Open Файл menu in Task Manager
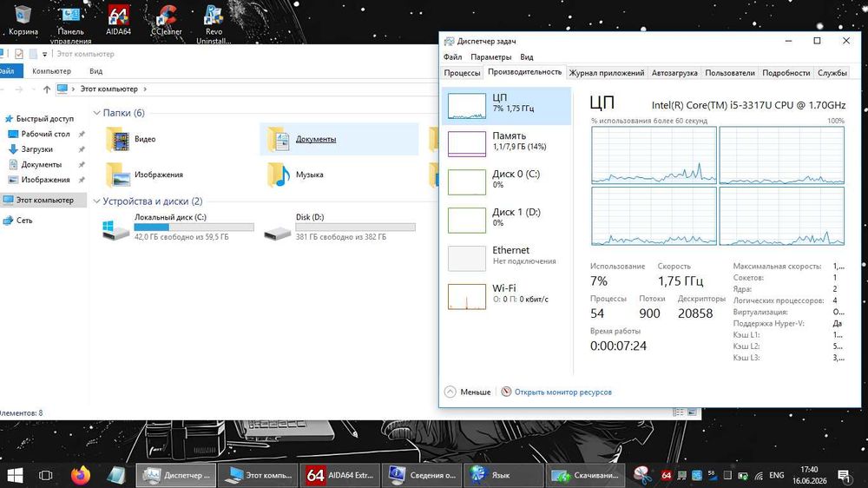 point(452,57)
